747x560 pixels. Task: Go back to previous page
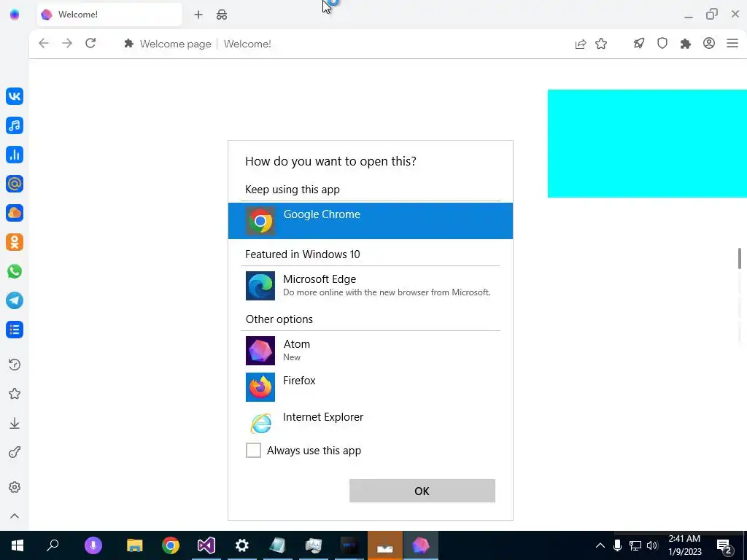click(x=44, y=43)
